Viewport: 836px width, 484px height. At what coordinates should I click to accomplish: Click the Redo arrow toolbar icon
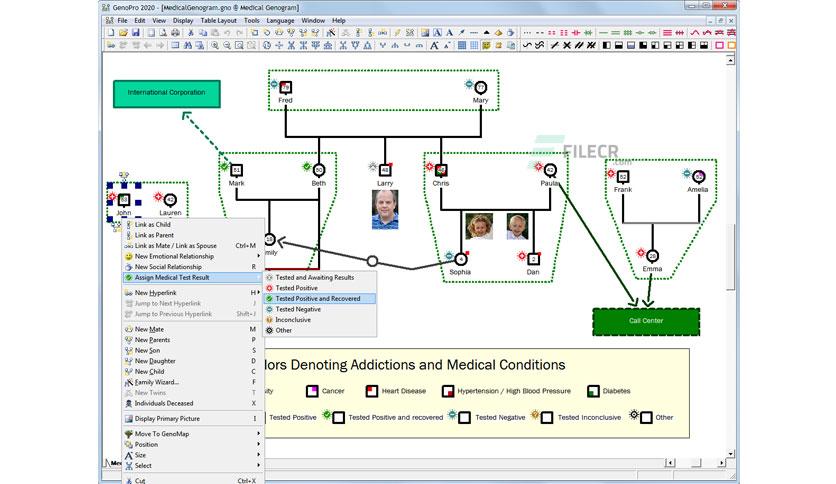click(239, 33)
